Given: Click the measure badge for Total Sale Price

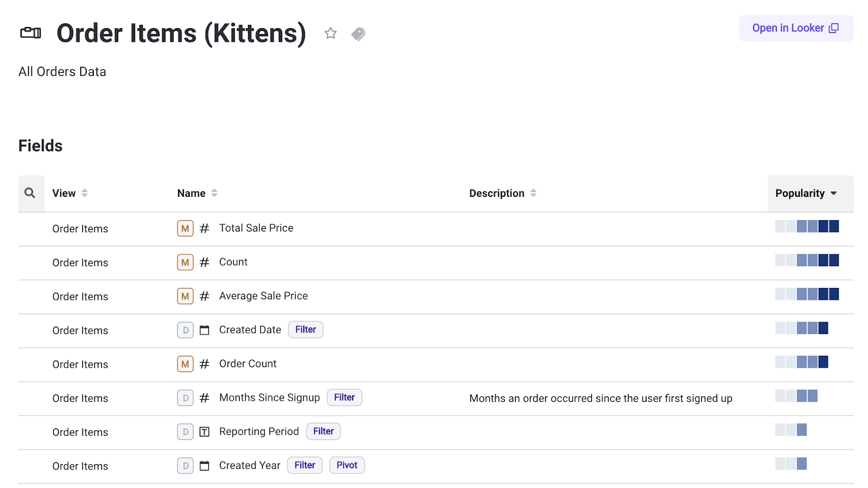Looking at the screenshot, I should pyautogui.click(x=185, y=228).
